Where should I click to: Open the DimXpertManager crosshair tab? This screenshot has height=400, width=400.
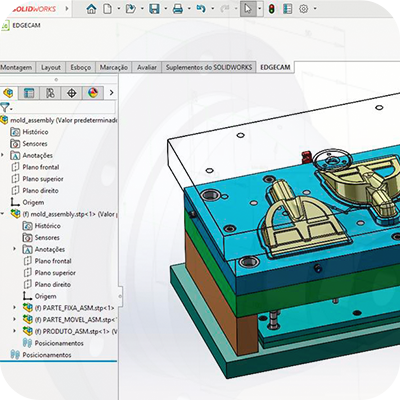(x=72, y=93)
